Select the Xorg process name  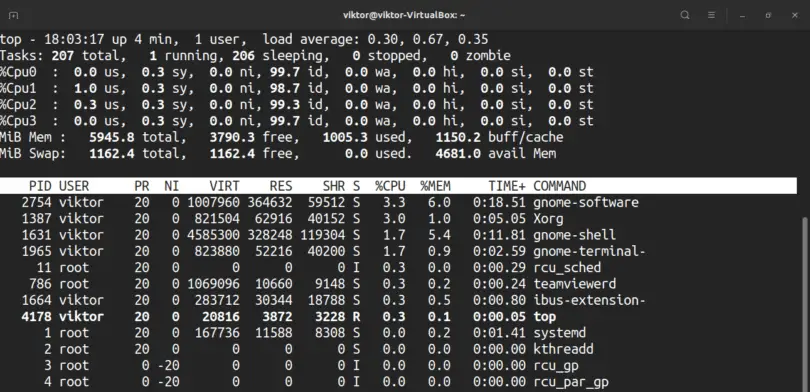click(548, 219)
